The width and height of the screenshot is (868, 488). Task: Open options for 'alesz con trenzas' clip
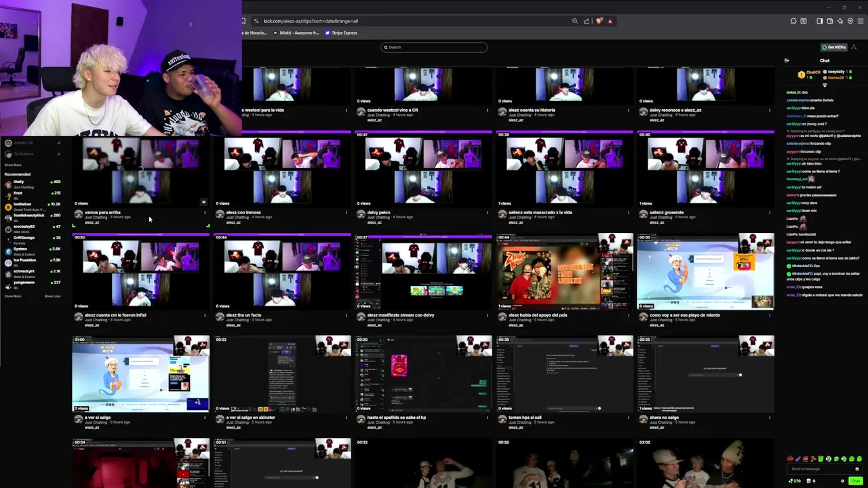[346, 213]
